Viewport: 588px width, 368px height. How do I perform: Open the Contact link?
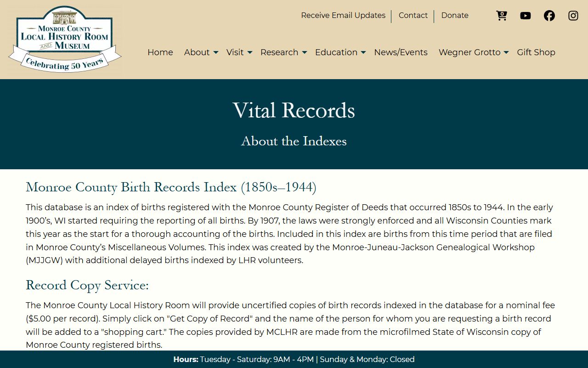click(x=413, y=16)
